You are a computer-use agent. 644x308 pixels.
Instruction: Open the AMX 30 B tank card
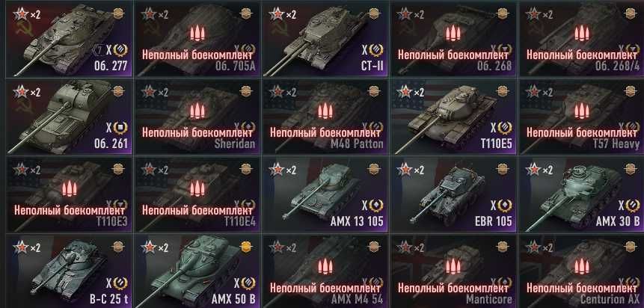582,195
